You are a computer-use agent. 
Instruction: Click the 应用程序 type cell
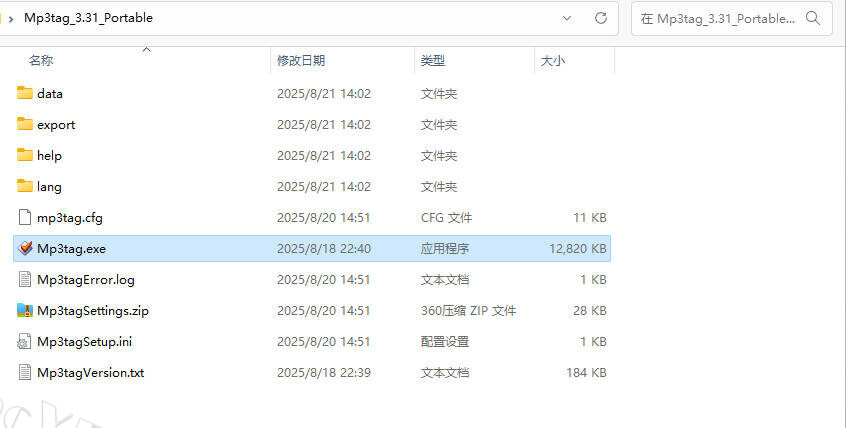pyautogui.click(x=445, y=249)
